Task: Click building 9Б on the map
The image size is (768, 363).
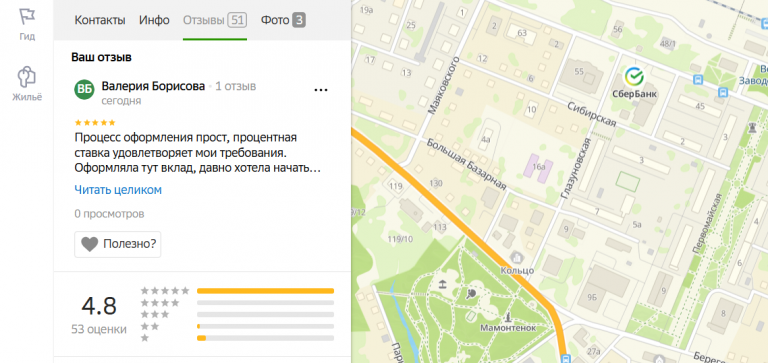Action: point(593,296)
